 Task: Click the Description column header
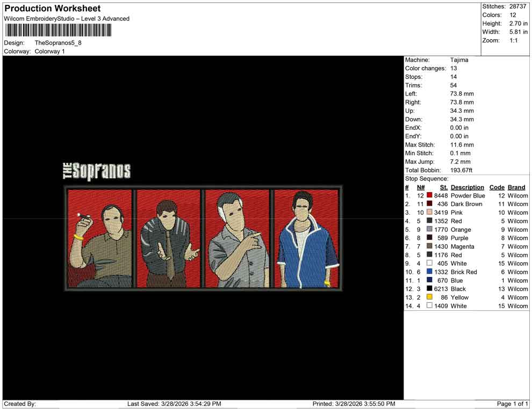pyautogui.click(x=467, y=187)
